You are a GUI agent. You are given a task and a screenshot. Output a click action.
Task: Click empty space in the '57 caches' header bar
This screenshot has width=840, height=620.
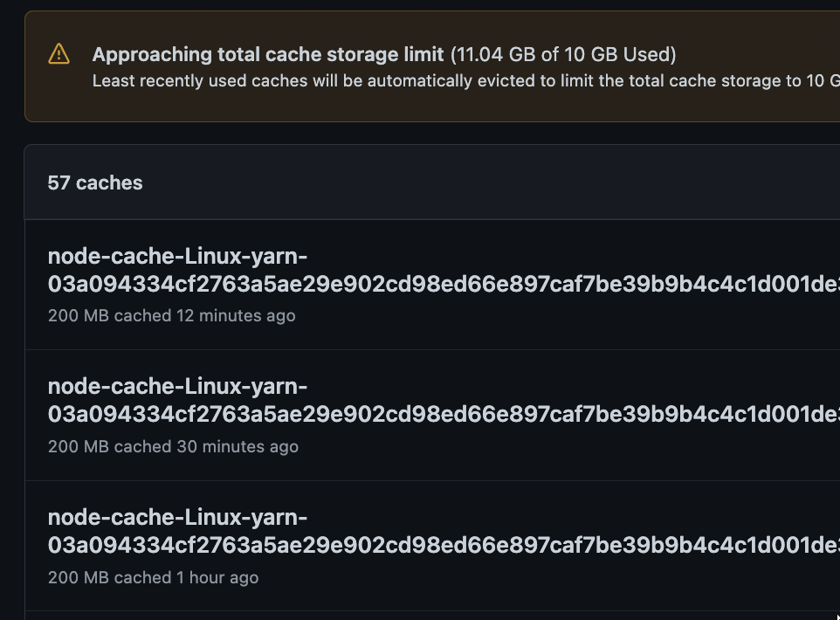click(x=482, y=183)
